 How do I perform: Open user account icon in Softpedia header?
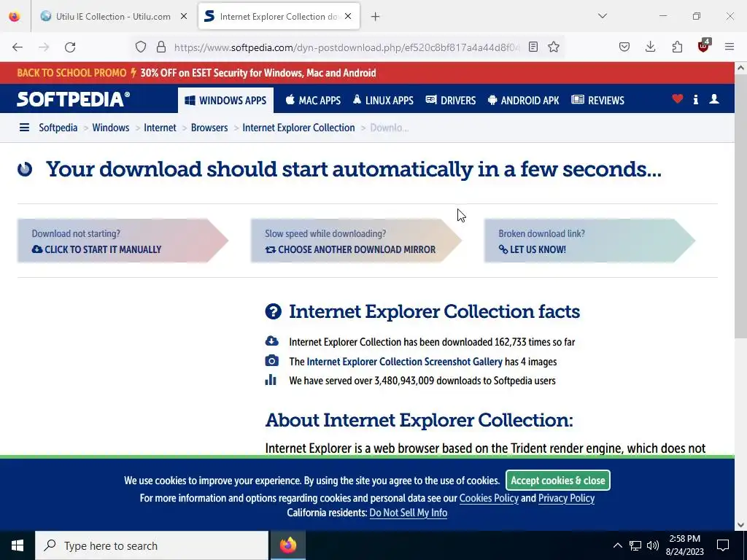point(714,99)
